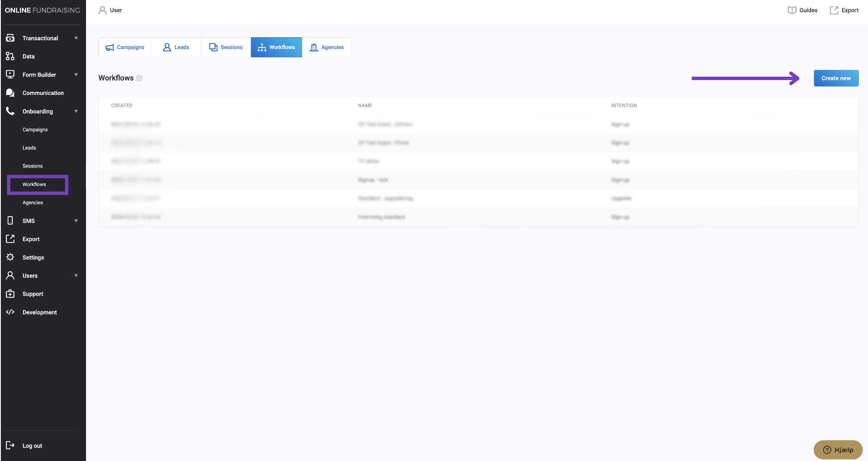The width and height of the screenshot is (868, 461).
Task: Open Workflows in the sidebar submenu
Action: click(34, 184)
